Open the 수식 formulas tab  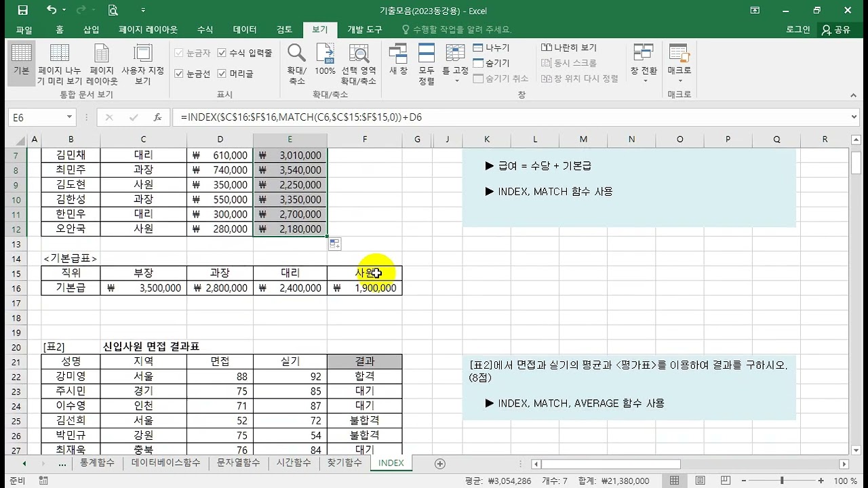coord(205,30)
